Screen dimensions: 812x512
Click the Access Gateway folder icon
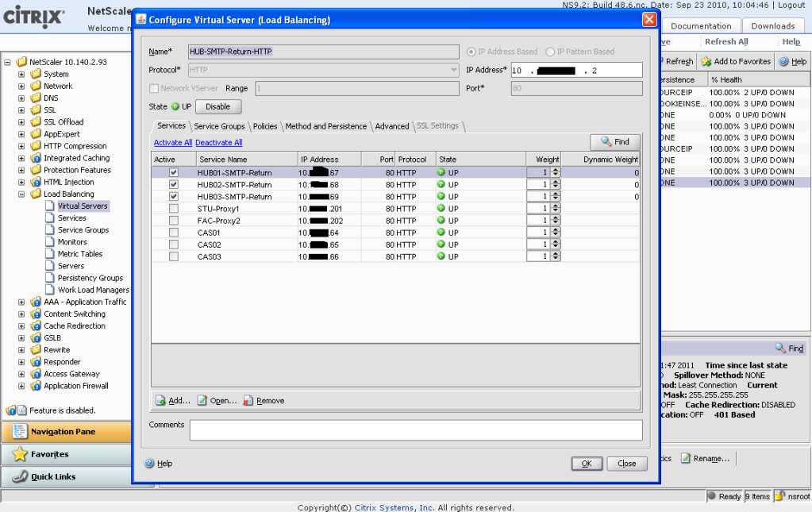(36, 374)
